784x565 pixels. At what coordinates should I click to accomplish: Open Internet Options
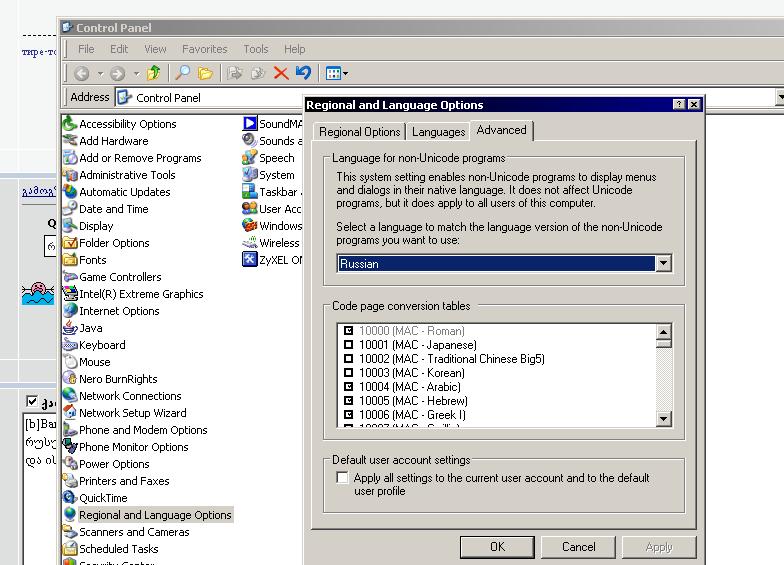pyautogui.click(x=111, y=310)
